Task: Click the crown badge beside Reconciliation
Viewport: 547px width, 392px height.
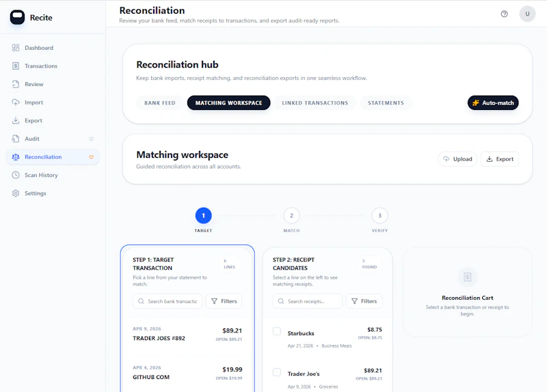Action: click(92, 157)
